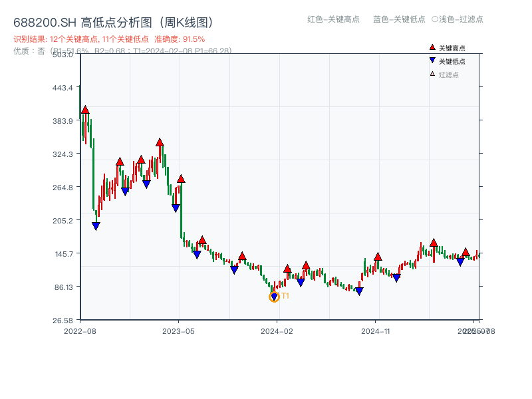Select the red 关键高点 triangle icon in legend
This screenshot has width=532, height=399.
(432, 49)
